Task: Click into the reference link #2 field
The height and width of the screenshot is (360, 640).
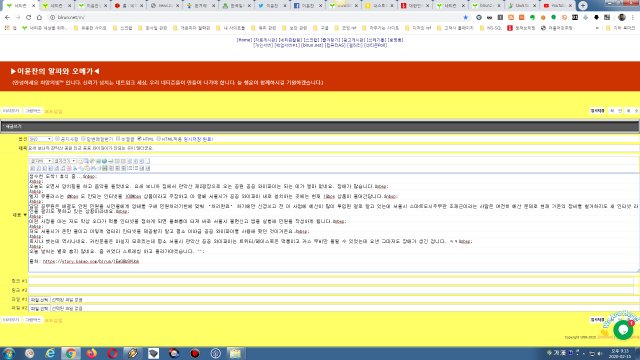Action: (331, 290)
